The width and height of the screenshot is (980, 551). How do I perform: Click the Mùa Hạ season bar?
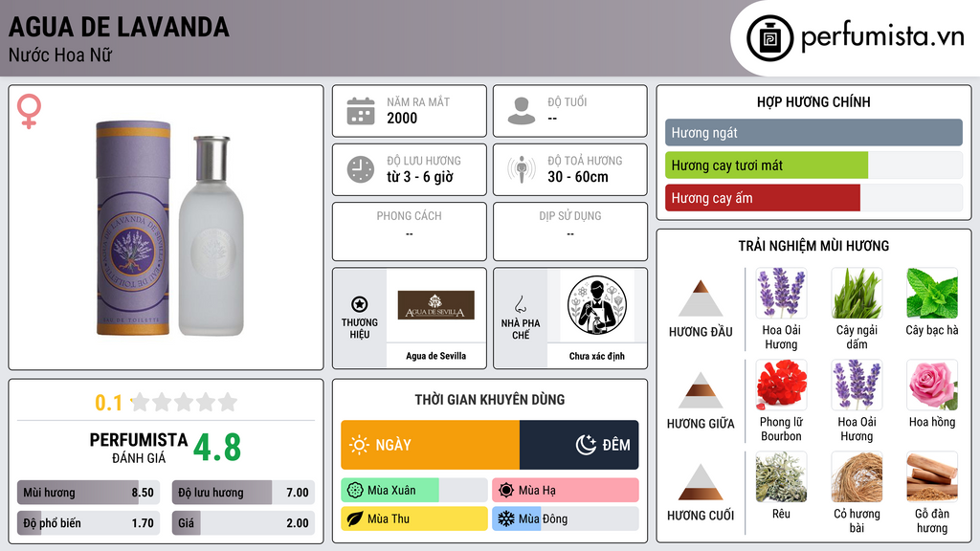click(565, 491)
